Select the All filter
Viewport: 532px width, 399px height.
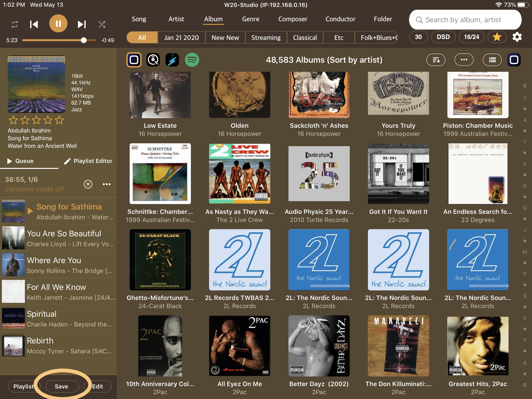click(x=142, y=38)
